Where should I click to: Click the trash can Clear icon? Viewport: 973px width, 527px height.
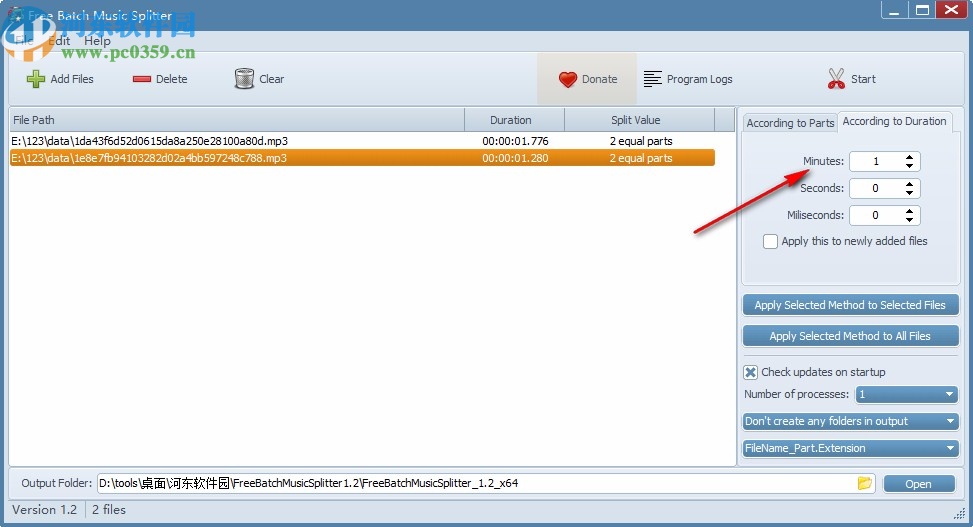point(244,79)
